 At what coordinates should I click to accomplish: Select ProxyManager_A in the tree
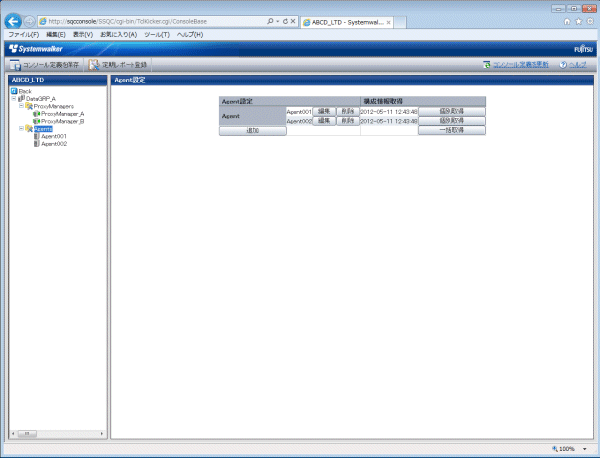coord(63,114)
